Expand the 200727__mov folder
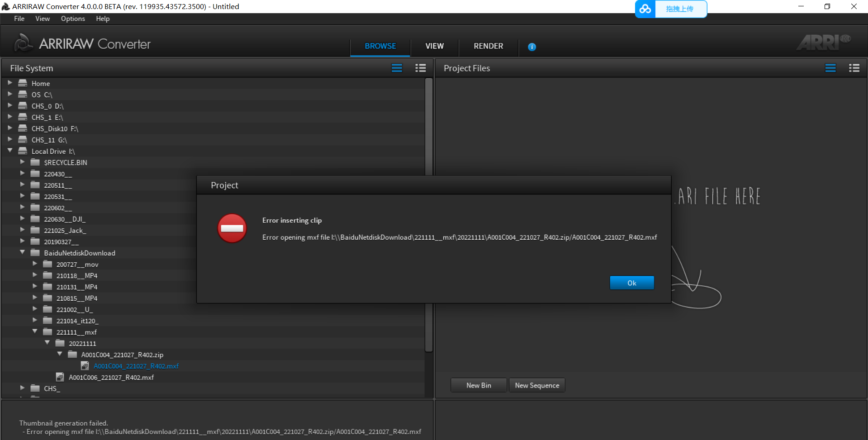Viewport: 868px width, 440px height. point(35,264)
